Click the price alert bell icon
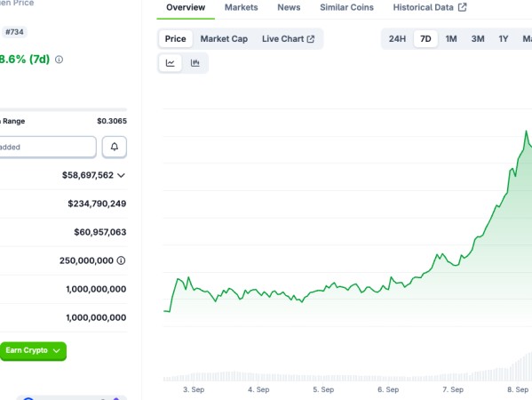 115,147
